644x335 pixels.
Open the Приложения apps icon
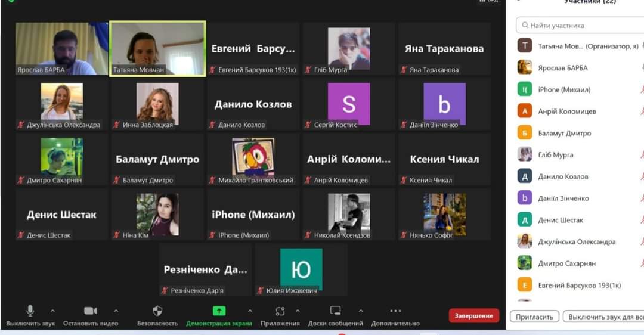pyautogui.click(x=280, y=311)
